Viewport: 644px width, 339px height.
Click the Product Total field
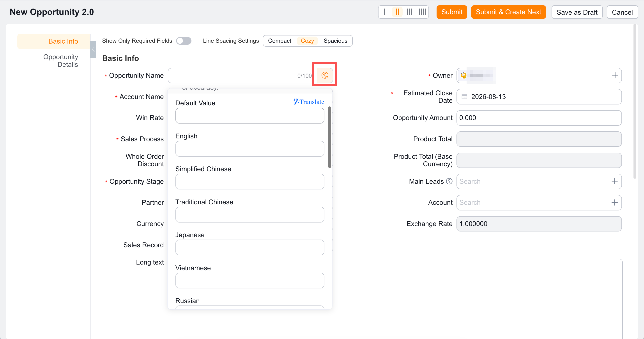click(539, 139)
